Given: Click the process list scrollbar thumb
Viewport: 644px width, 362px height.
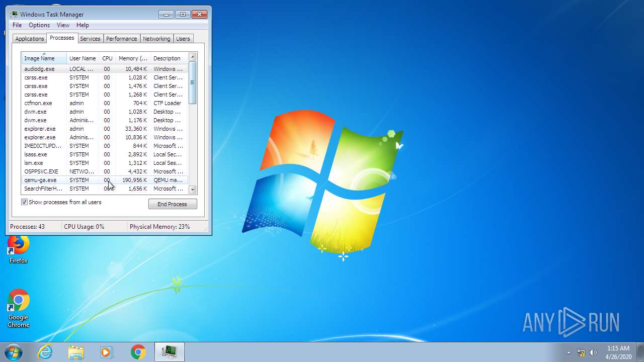Looking at the screenshot, I should pos(192,83).
